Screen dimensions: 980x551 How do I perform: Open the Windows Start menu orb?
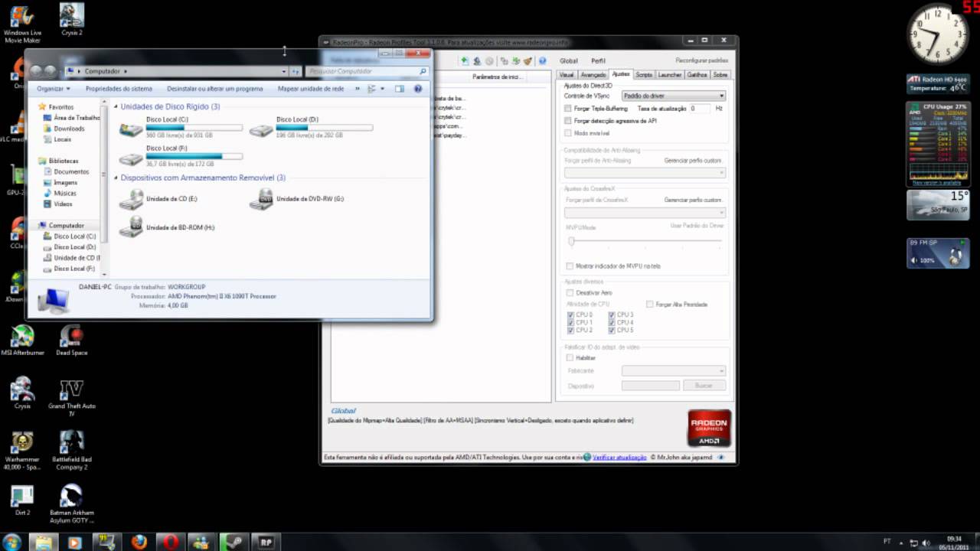tap(11, 542)
